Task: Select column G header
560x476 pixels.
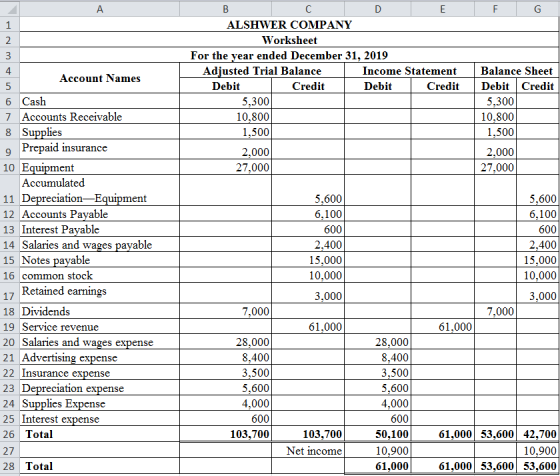Action: [537, 9]
